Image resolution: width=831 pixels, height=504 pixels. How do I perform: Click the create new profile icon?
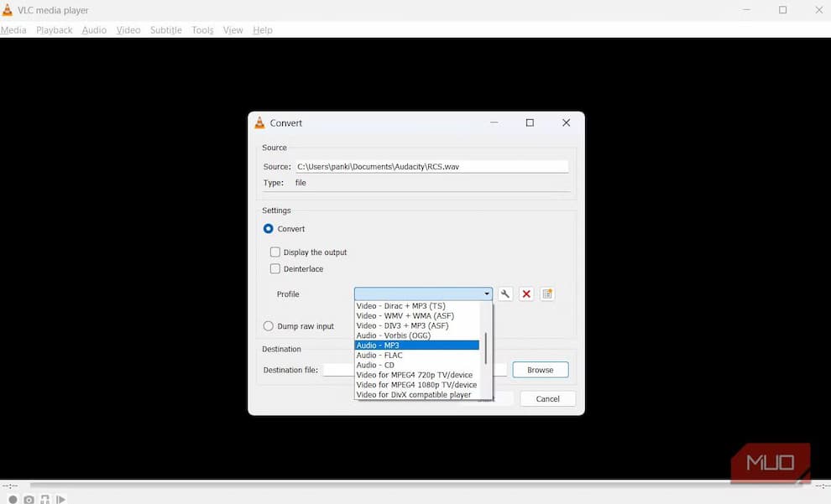547,294
